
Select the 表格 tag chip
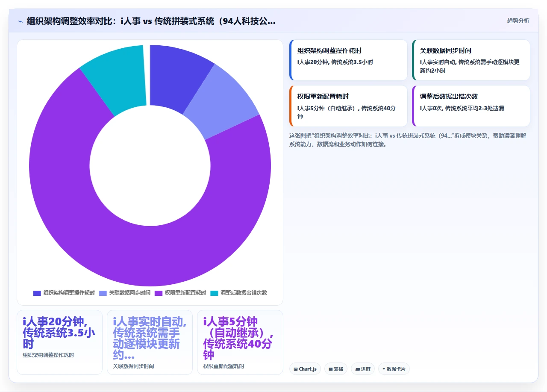pyautogui.click(x=336, y=369)
